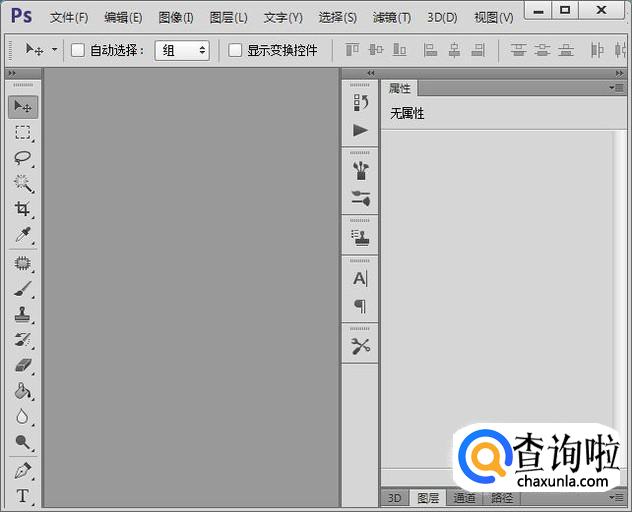The width and height of the screenshot is (632, 512).
Task: Select the Eyedropper tool
Action: point(23,234)
